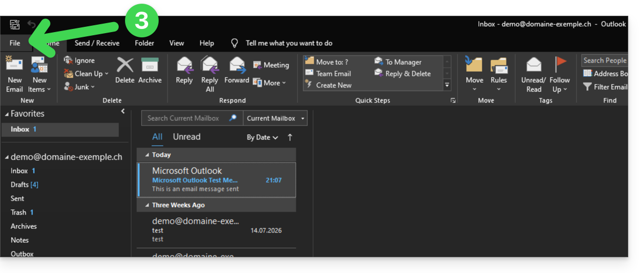Viewport: 644px width, 273px height.
Task: Collapse the Favorites section
Action: coord(7,114)
